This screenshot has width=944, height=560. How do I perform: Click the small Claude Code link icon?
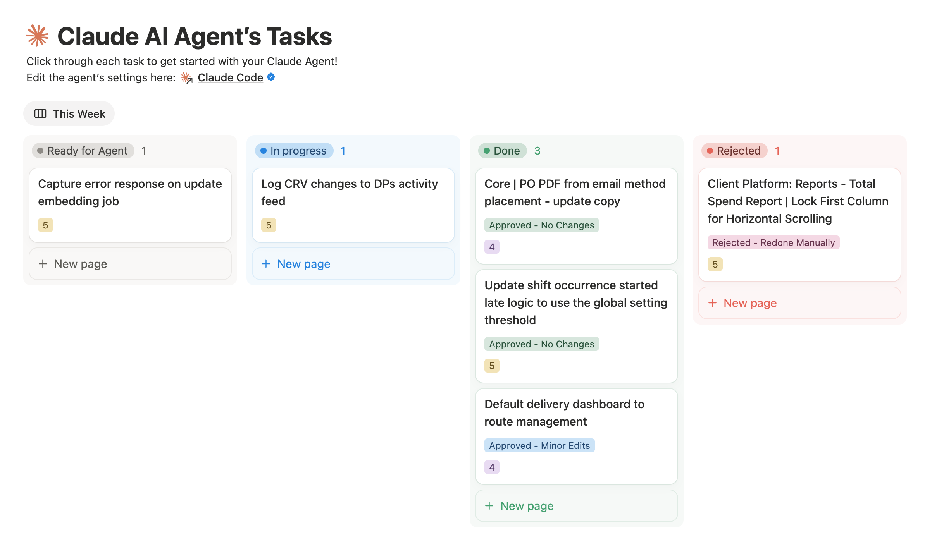coord(187,78)
